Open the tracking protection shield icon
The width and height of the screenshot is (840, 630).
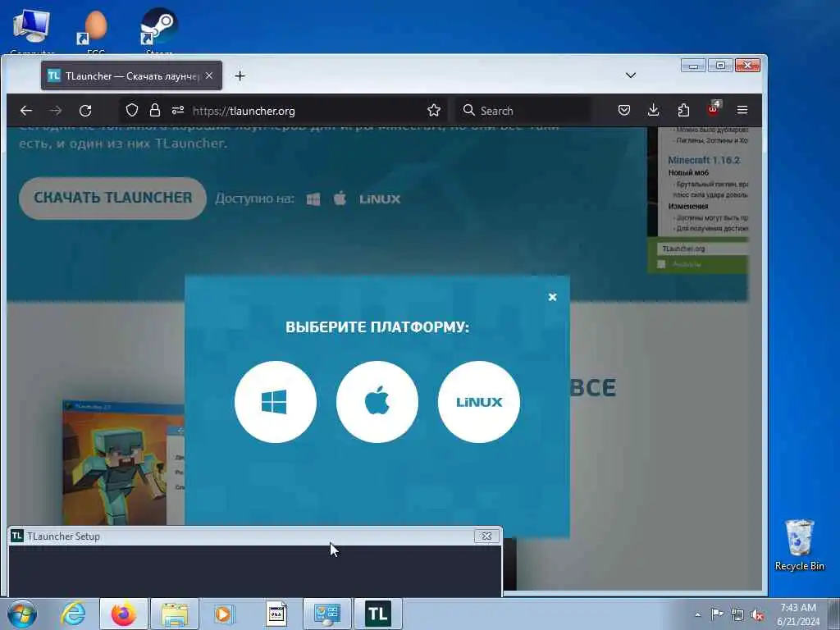point(132,111)
